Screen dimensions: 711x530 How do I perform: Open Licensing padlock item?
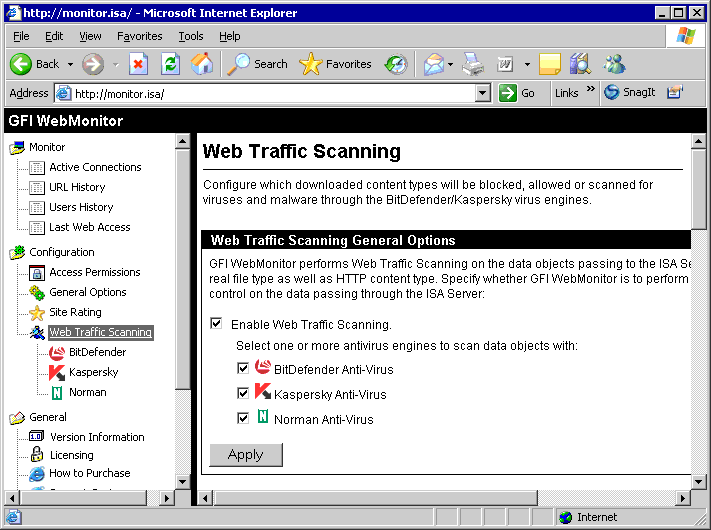72,455
